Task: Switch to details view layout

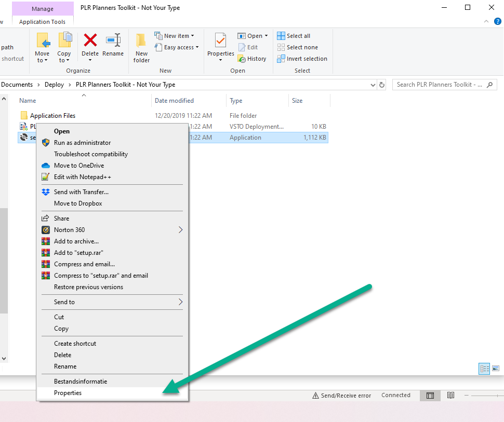Action: (484, 369)
